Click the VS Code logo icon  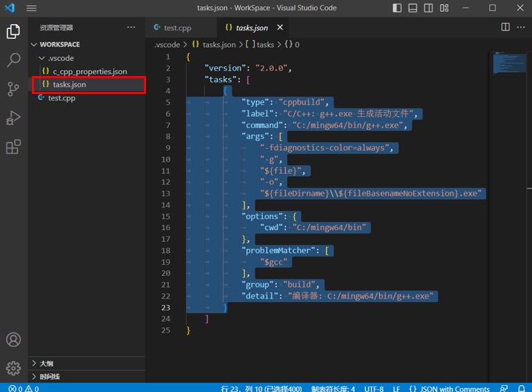pos(10,8)
